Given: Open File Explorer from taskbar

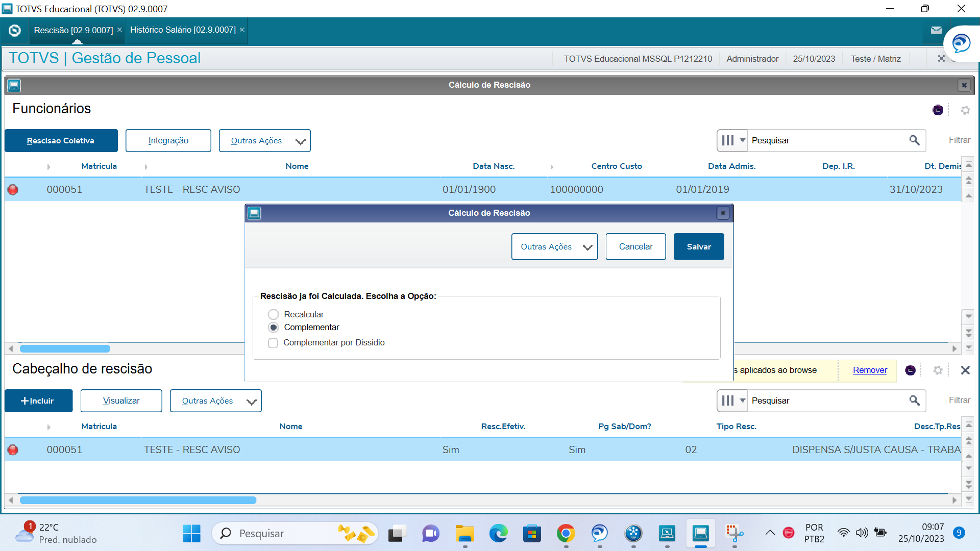Looking at the screenshot, I should (464, 534).
